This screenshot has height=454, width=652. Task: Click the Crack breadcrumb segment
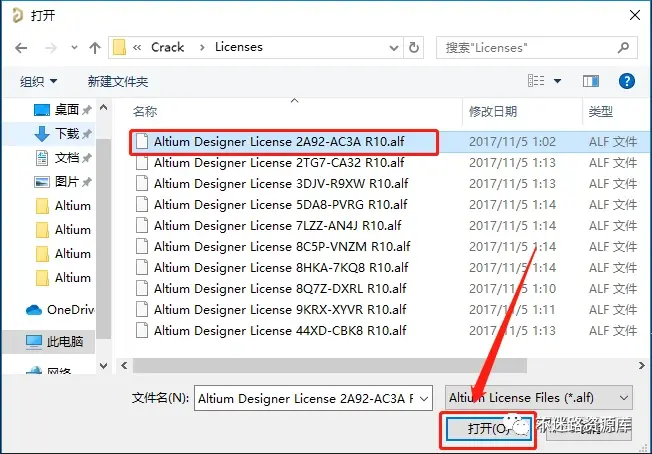pos(168,47)
